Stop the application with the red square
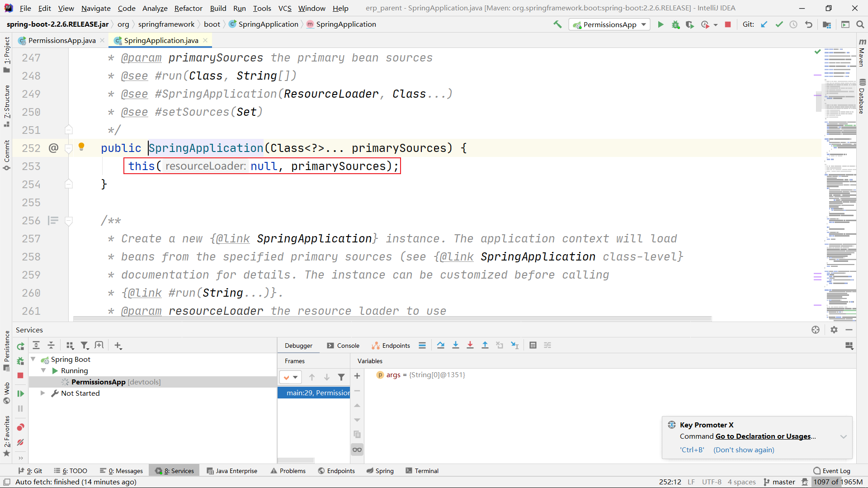The image size is (868, 488). click(x=728, y=24)
